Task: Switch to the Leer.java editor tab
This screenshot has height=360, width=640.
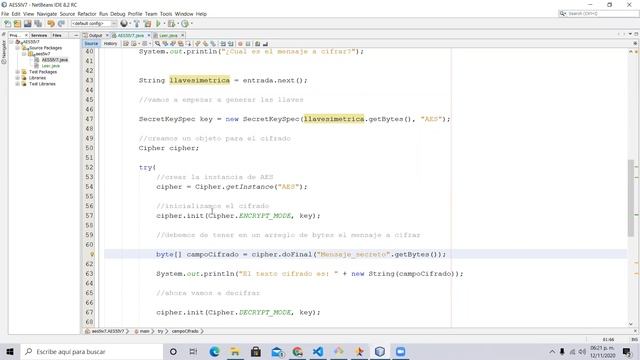Action: coord(168,36)
